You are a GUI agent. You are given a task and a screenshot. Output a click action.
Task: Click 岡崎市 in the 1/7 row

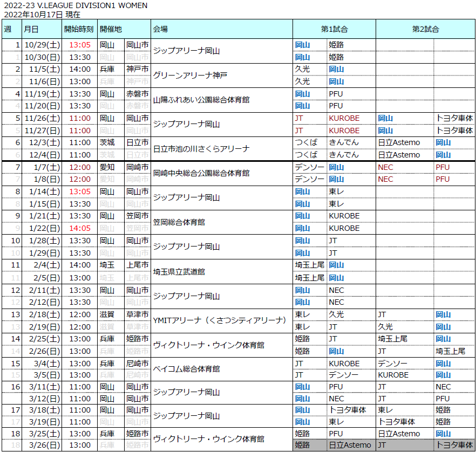(138, 167)
